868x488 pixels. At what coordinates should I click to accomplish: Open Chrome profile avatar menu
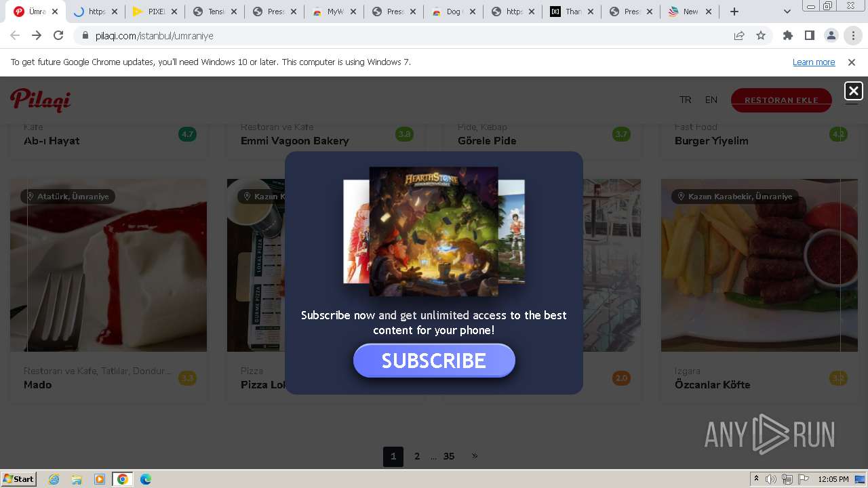coord(831,36)
